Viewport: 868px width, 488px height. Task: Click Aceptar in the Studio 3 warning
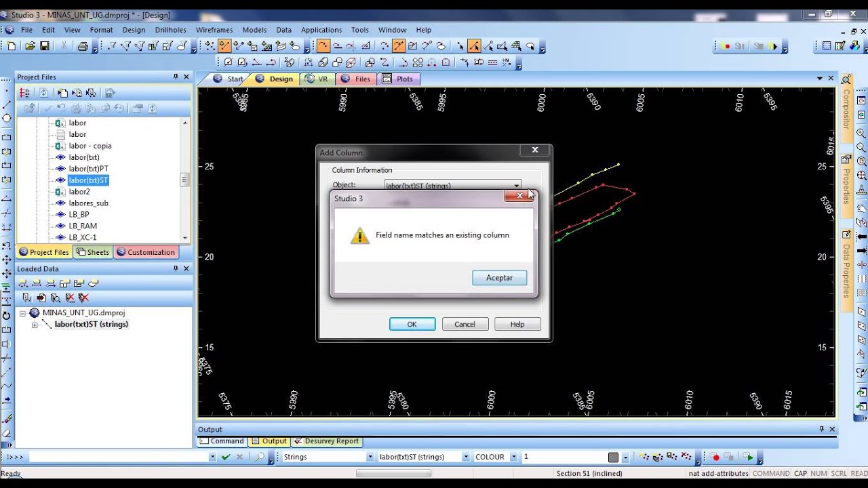499,278
